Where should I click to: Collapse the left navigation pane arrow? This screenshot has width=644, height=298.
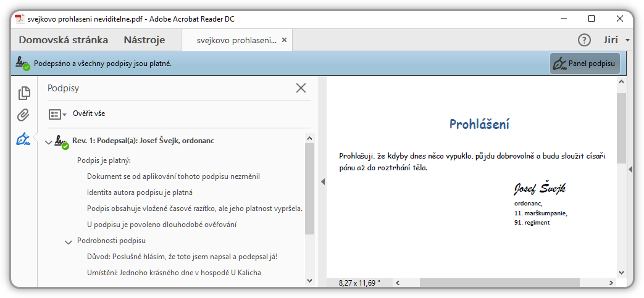[x=323, y=181]
